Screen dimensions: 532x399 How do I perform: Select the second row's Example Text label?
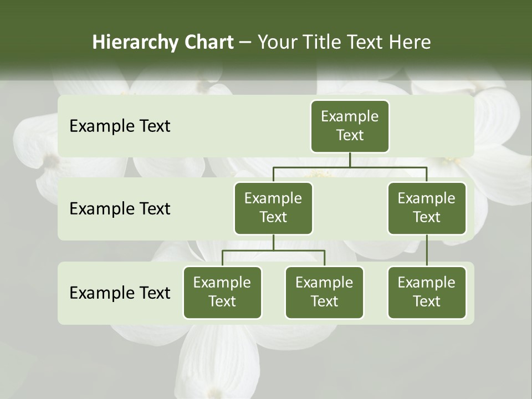tap(120, 208)
